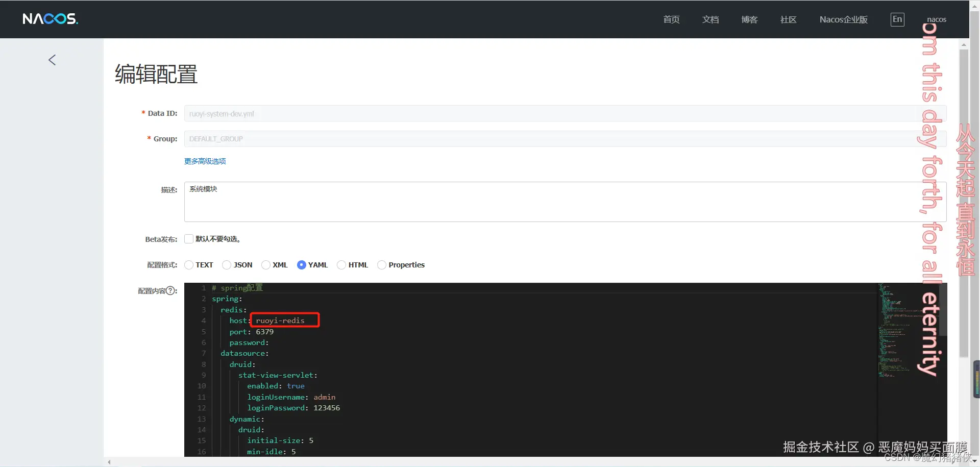Viewport: 980px width, 467px height.
Task: Click 'port: 6379' line in editor
Action: tap(251, 332)
